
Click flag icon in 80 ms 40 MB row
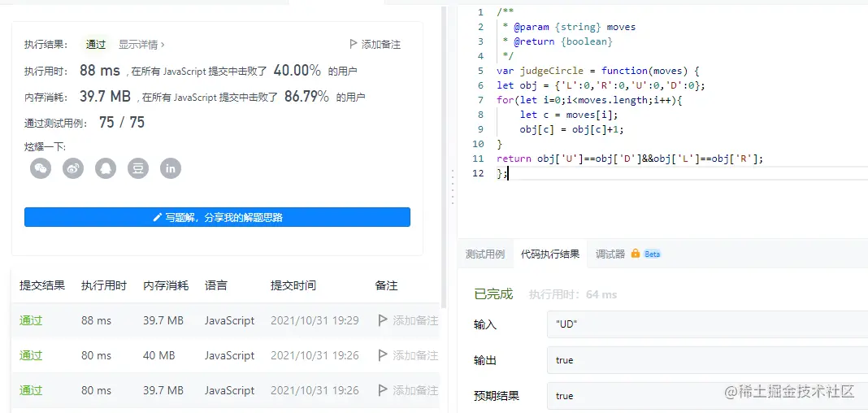tap(382, 354)
